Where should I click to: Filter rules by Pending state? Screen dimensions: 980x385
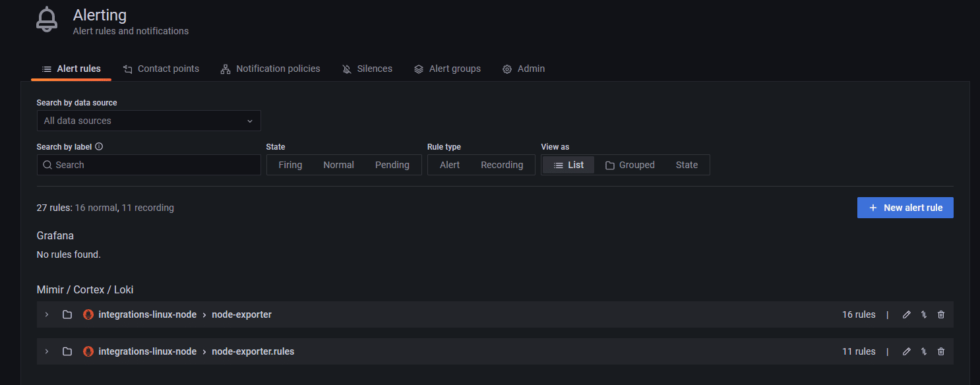tap(392, 165)
